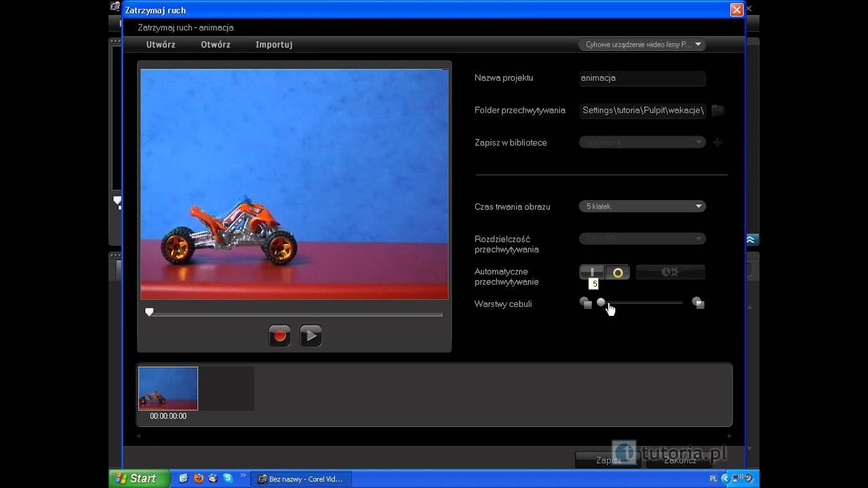Open the Otwórz tab
This screenshot has height=488, width=868.
coord(216,45)
